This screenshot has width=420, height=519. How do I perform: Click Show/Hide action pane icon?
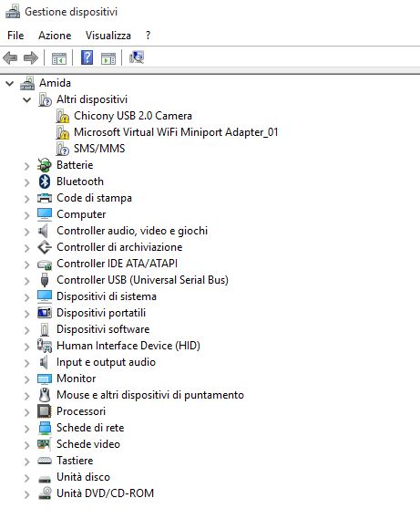tap(108, 58)
